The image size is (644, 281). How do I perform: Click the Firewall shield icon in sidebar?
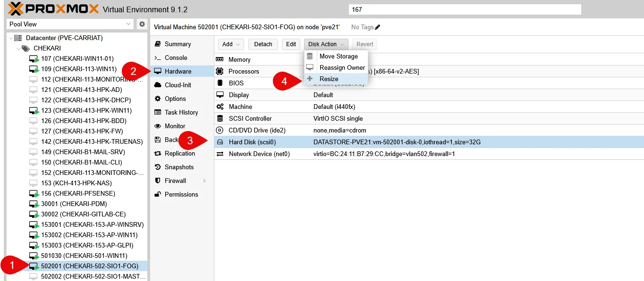click(x=158, y=181)
